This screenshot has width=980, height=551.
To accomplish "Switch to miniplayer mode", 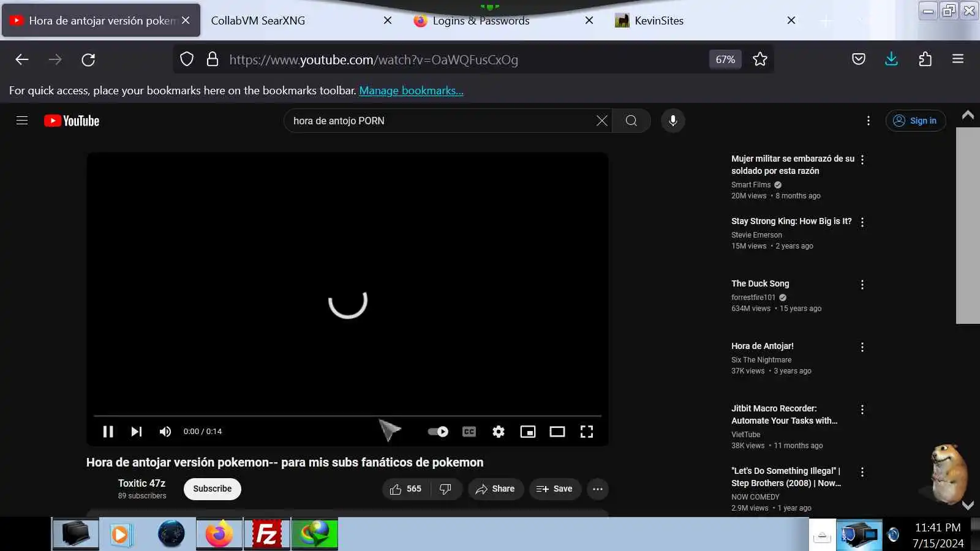I will click(x=528, y=432).
